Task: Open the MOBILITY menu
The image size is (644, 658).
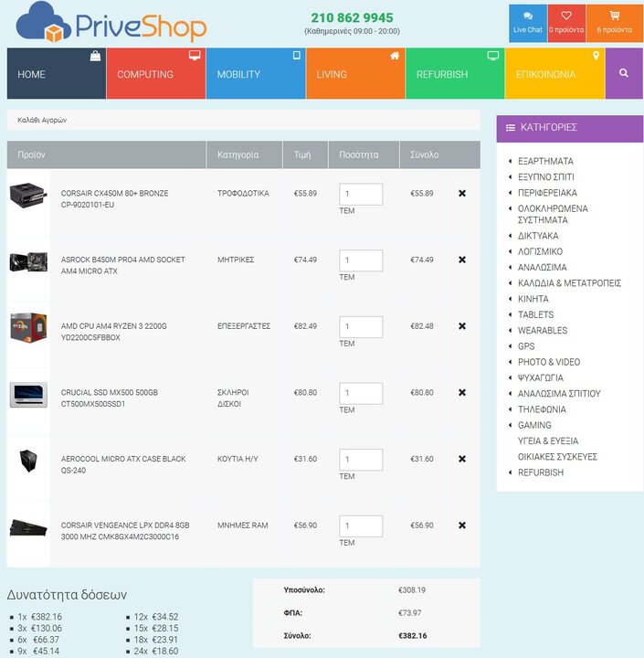Action: (256, 73)
